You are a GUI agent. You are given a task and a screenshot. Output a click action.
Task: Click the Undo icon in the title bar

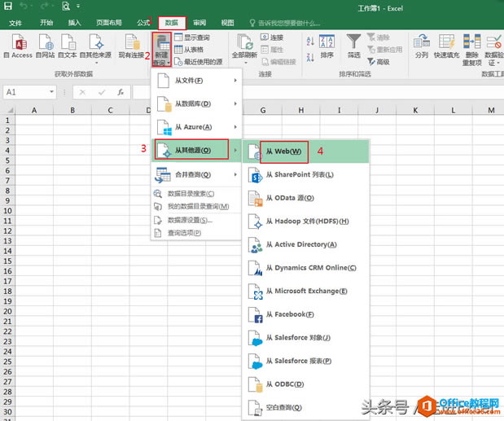click(24, 6)
